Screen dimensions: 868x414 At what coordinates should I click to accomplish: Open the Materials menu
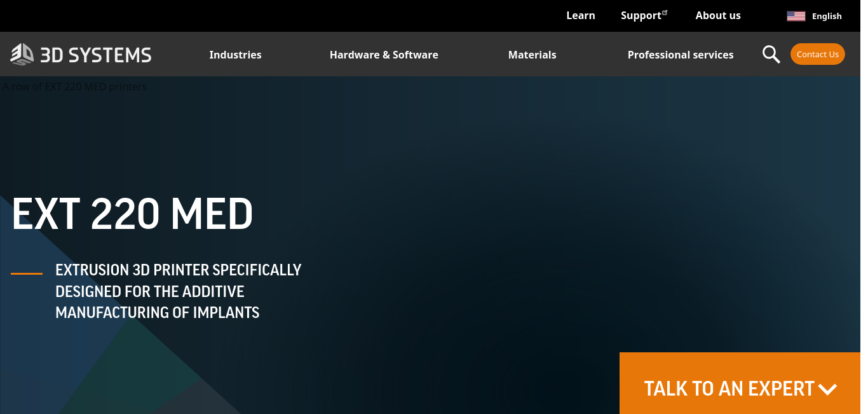(x=532, y=55)
